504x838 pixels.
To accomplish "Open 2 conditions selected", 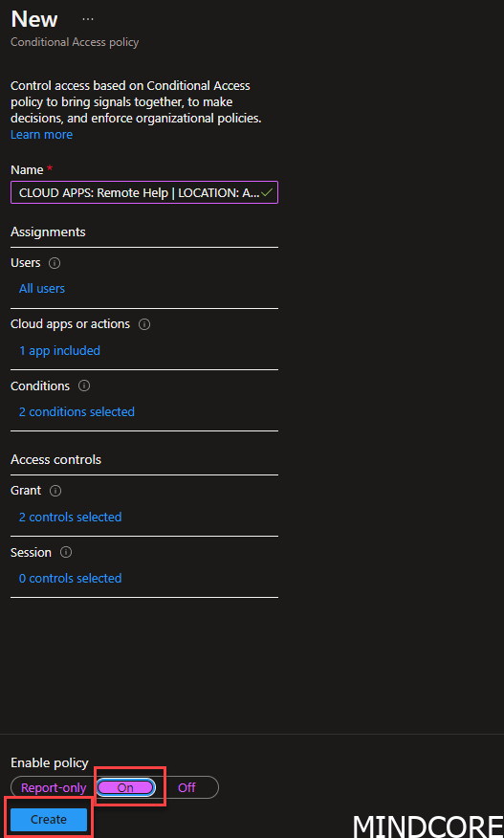I will [x=77, y=412].
